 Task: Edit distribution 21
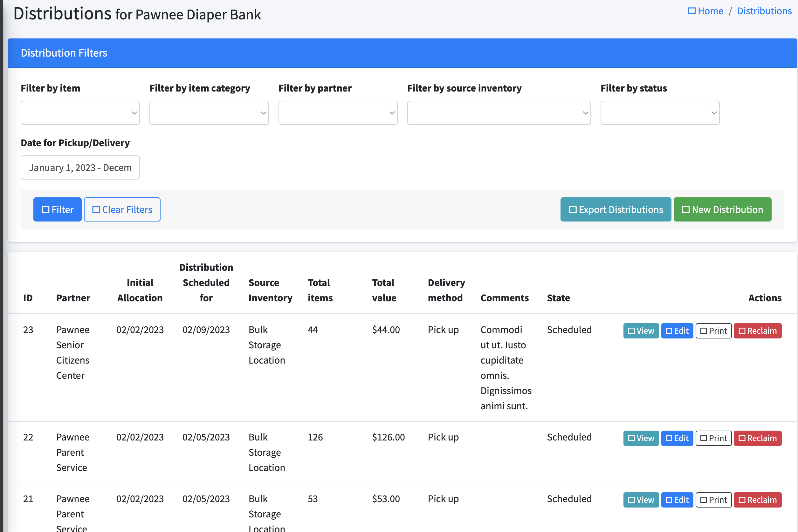[677, 500]
